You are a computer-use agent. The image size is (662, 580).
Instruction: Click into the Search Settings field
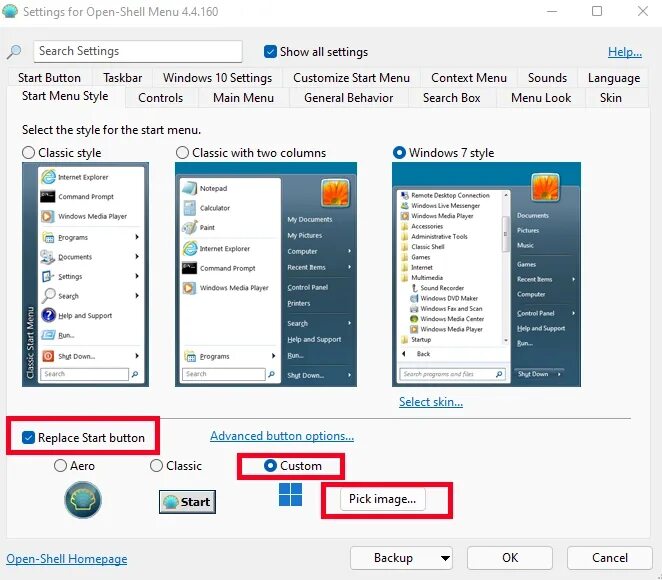click(x=138, y=51)
